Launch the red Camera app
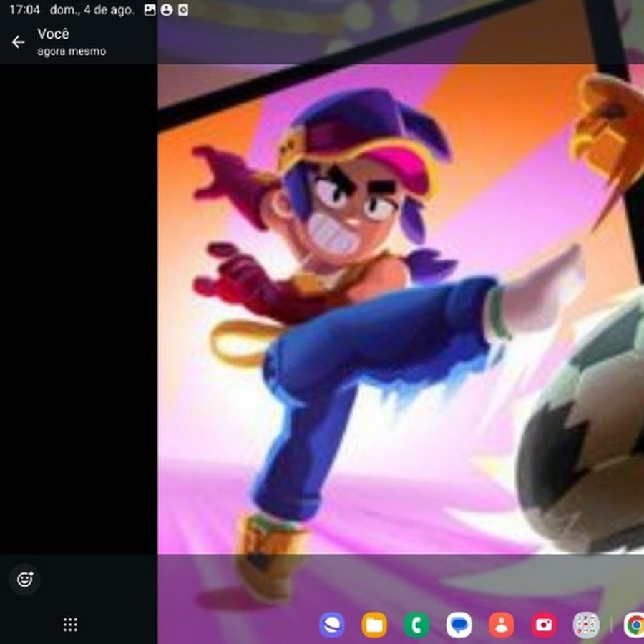Image resolution: width=644 pixels, height=644 pixels. [544, 625]
